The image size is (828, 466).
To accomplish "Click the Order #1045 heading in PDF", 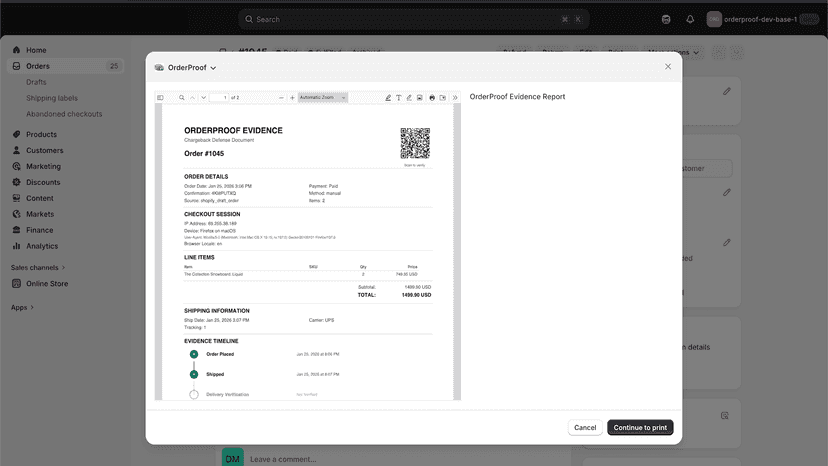I will tap(204, 154).
